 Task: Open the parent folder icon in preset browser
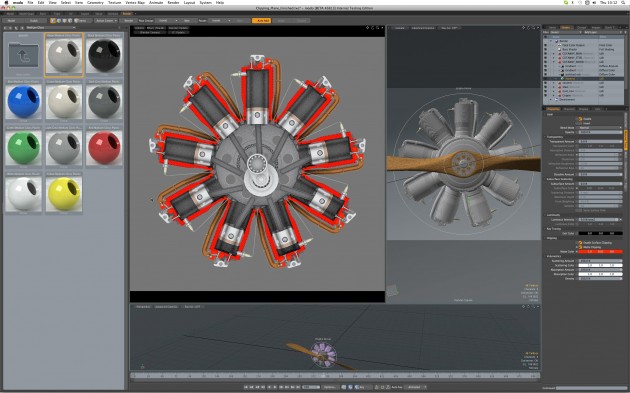coord(24,55)
